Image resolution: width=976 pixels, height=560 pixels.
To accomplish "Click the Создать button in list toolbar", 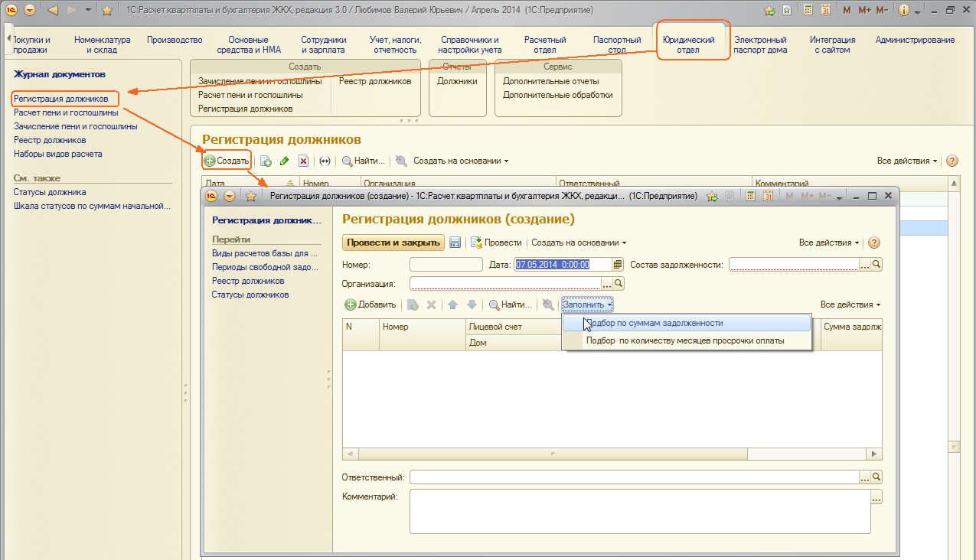I will pos(227,161).
